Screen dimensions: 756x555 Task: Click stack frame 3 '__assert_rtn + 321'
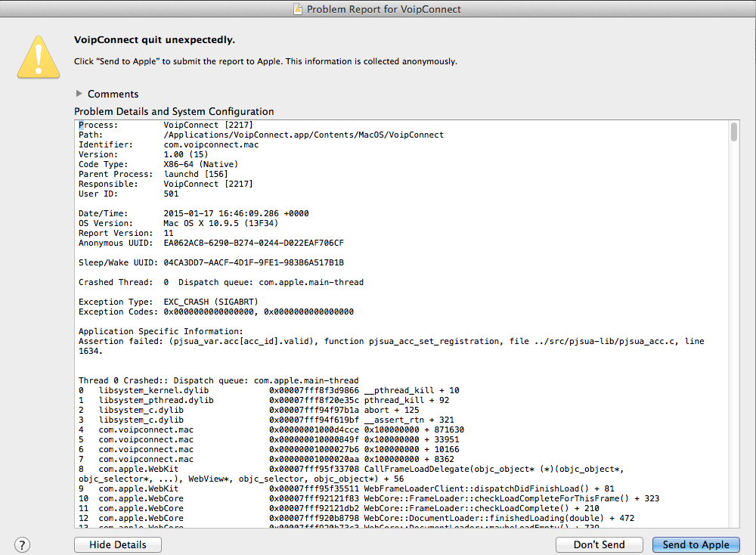tap(266, 420)
